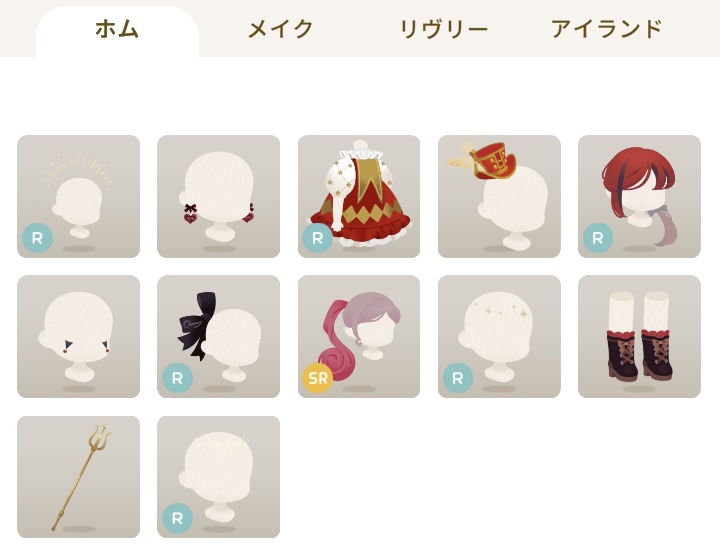
Task: Switch to the ホム tab
Action: point(117,31)
